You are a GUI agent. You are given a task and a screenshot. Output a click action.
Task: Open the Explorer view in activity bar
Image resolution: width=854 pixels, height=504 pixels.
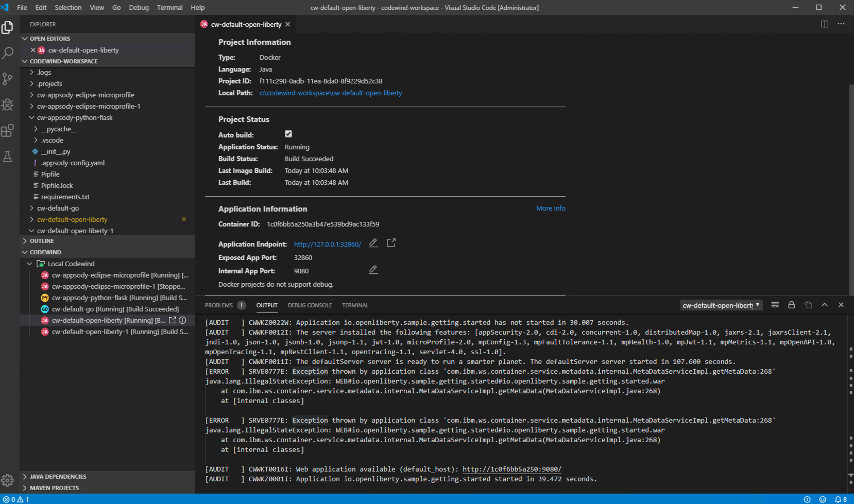click(x=8, y=27)
